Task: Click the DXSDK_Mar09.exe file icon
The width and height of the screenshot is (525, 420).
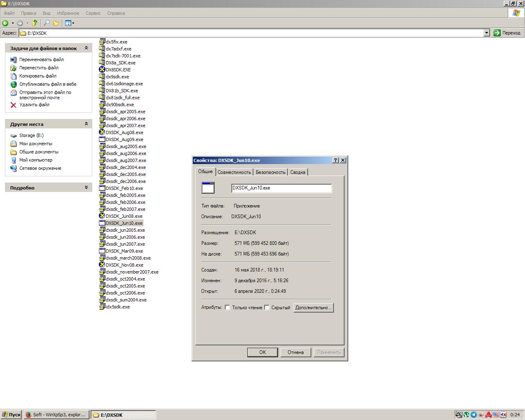Action: (102, 251)
